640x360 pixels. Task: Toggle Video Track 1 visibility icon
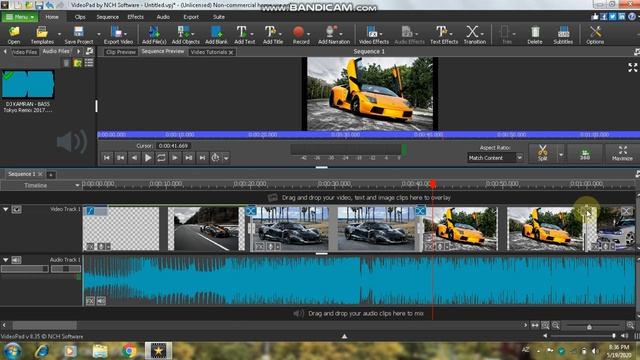click(x=16, y=209)
